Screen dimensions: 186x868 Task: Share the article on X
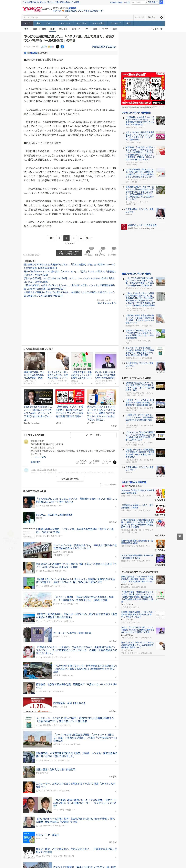click(x=57, y=47)
